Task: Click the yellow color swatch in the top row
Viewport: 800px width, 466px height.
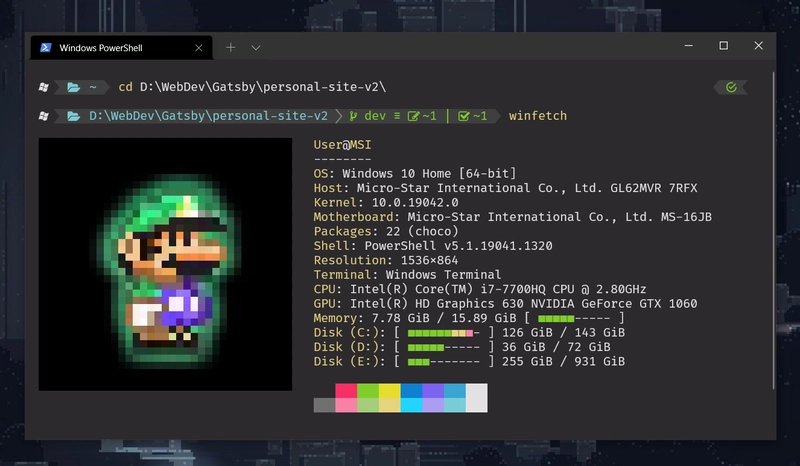Action: coord(389,391)
